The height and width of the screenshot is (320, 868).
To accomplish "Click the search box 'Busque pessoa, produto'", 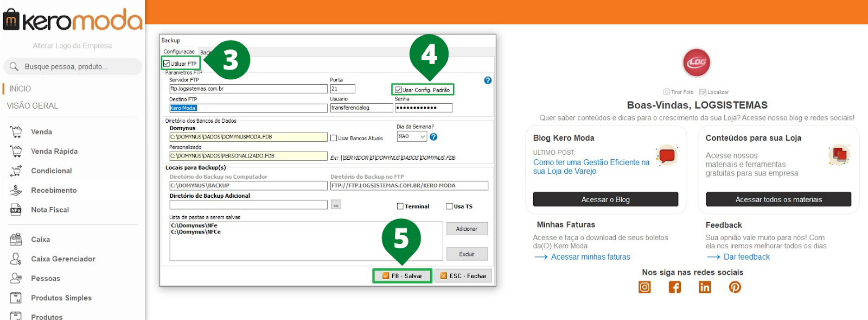I will coord(73,66).
